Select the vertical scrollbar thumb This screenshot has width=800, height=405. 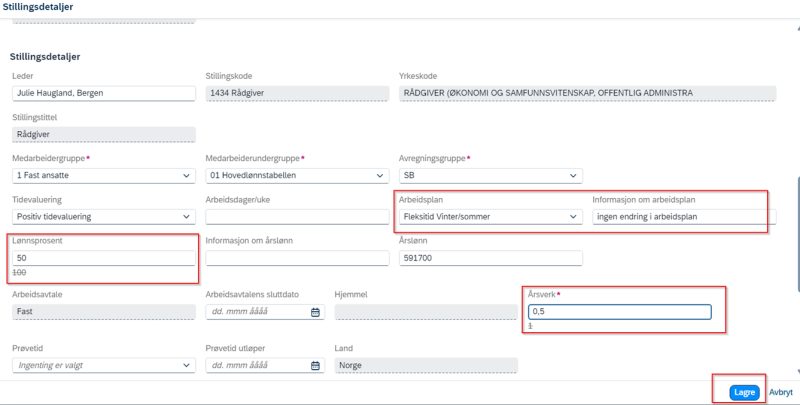(797, 235)
